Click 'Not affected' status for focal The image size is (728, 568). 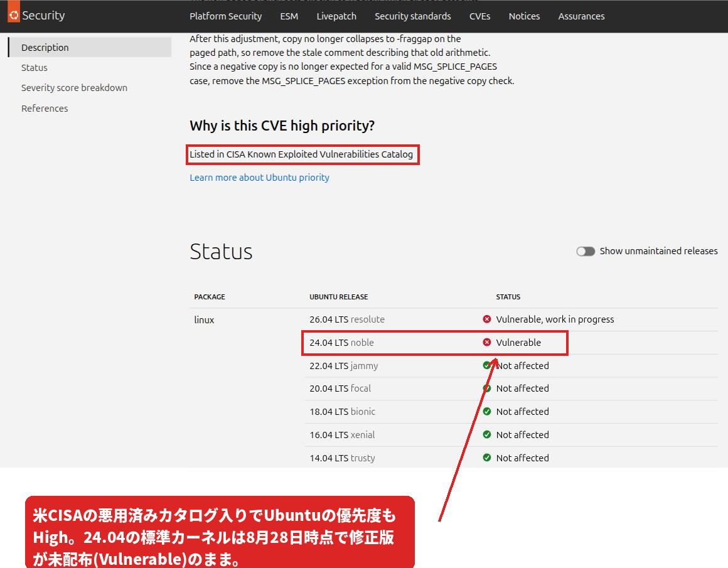click(x=522, y=388)
